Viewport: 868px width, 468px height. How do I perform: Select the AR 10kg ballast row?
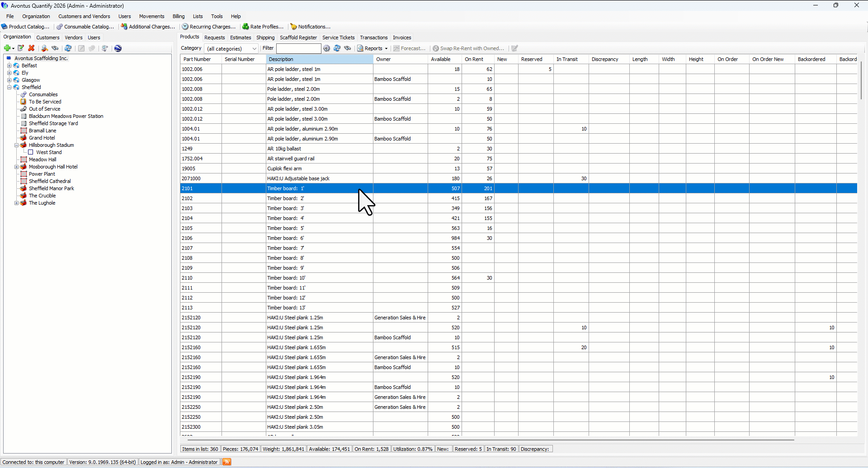[x=519, y=149]
